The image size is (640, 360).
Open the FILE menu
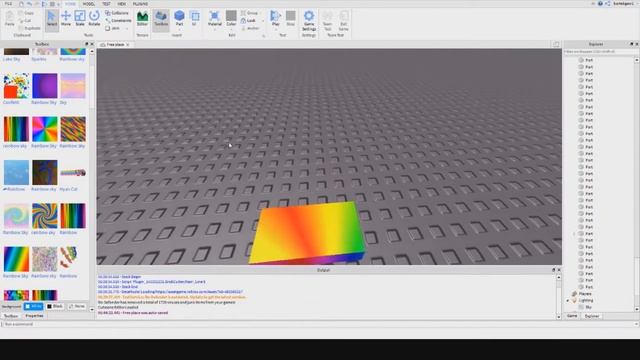[8, 4]
